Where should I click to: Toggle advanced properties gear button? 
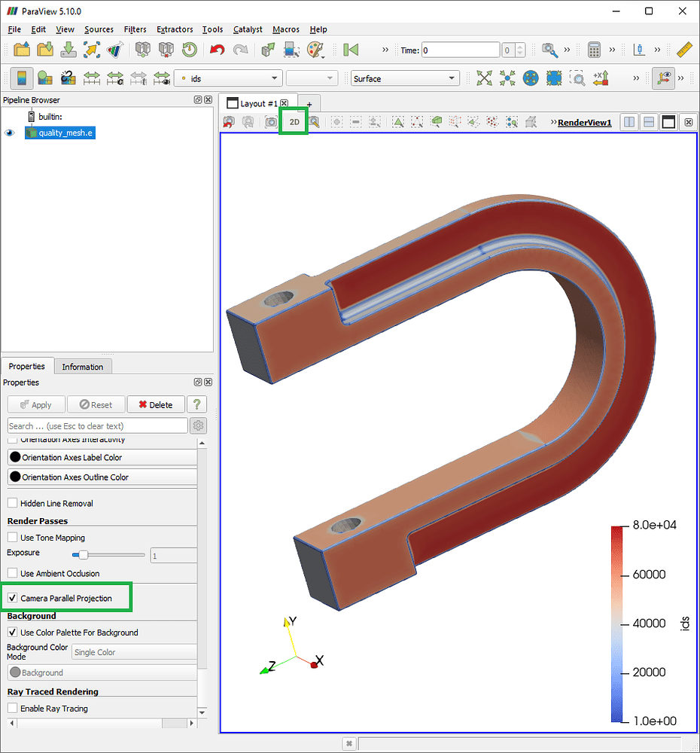198,425
